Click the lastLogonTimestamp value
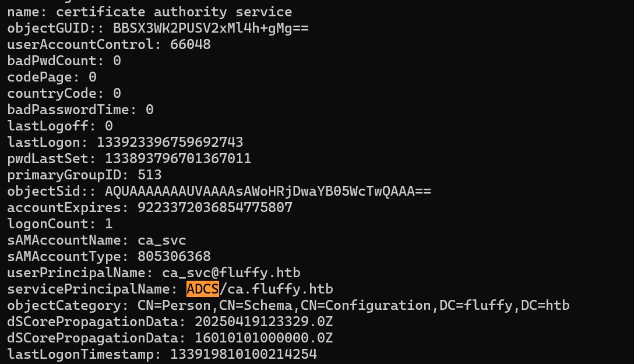634x364 pixels. click(244, 354)
